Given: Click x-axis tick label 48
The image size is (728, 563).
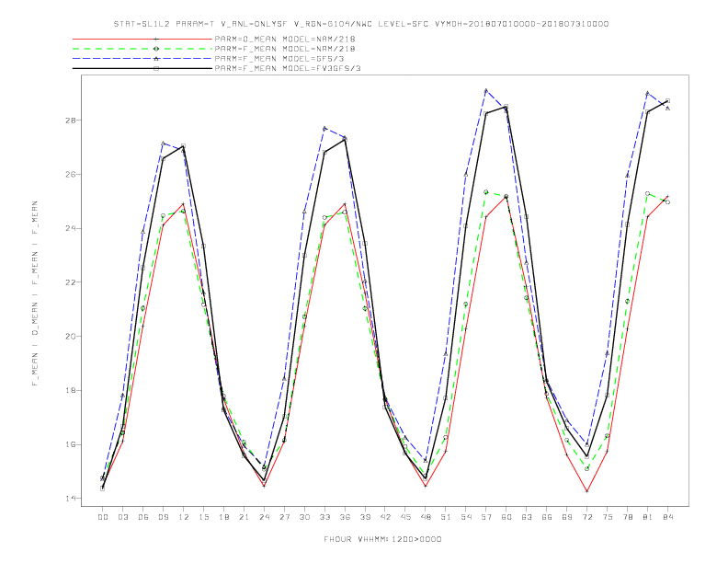Looking at the screenshot, I should click(x=426, y=517).
